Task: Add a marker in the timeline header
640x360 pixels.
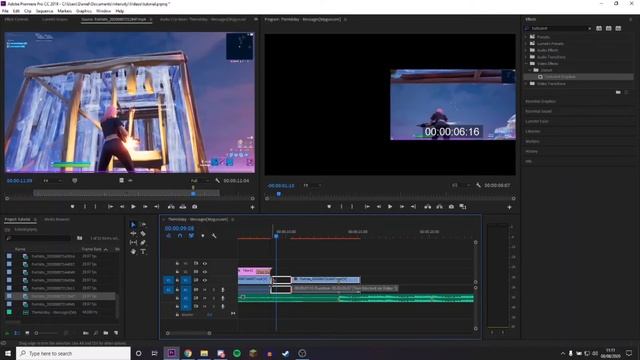Action: [x=203, y=236]
